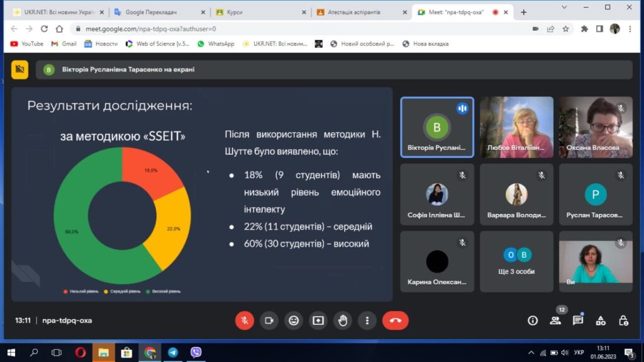
Task: Raise your hand in the meeting
Action: 342,320
